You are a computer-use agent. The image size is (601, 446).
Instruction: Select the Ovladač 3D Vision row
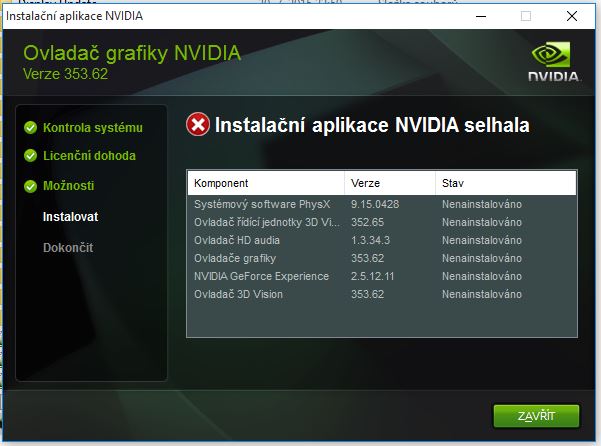pos(382,294)
